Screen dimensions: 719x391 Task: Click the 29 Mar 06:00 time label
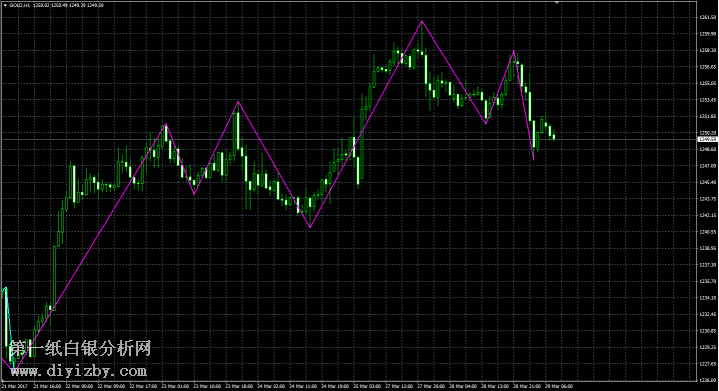tap(558, 386)
